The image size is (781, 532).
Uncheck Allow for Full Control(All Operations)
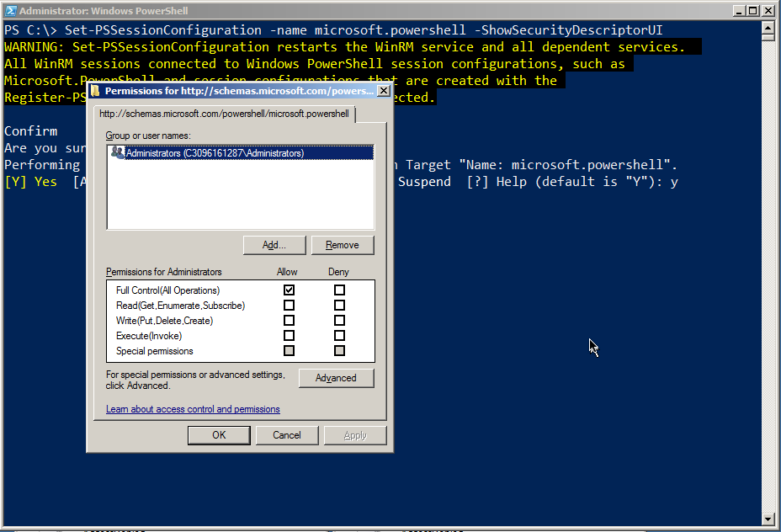pyautogui.click(x=290, y=290)
